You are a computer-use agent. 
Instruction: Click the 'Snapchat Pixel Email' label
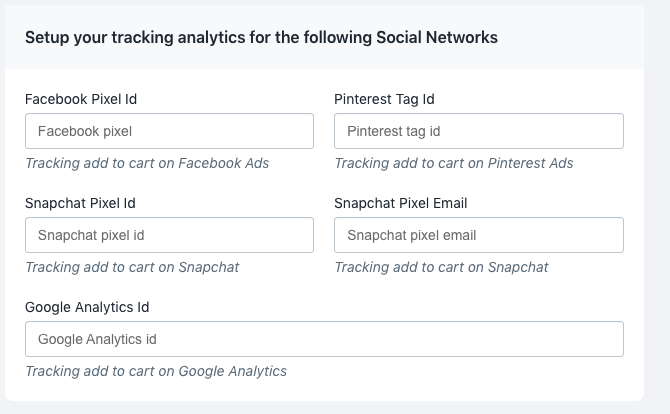(401, 203)
